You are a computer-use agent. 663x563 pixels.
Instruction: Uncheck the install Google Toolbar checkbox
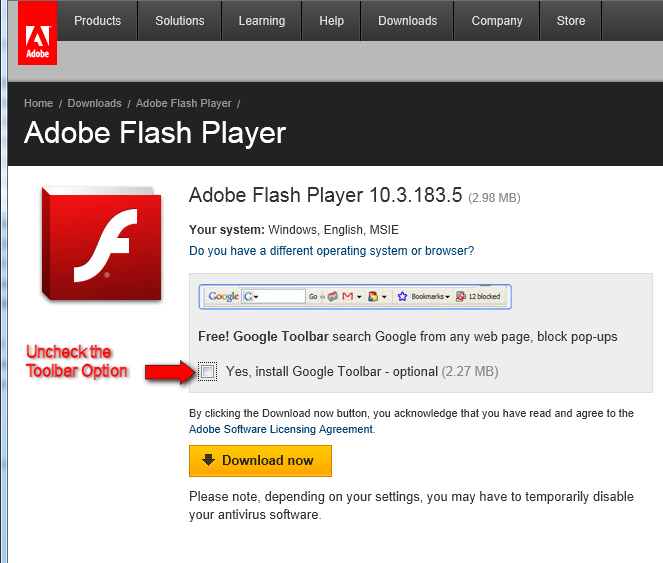(208, 372)
